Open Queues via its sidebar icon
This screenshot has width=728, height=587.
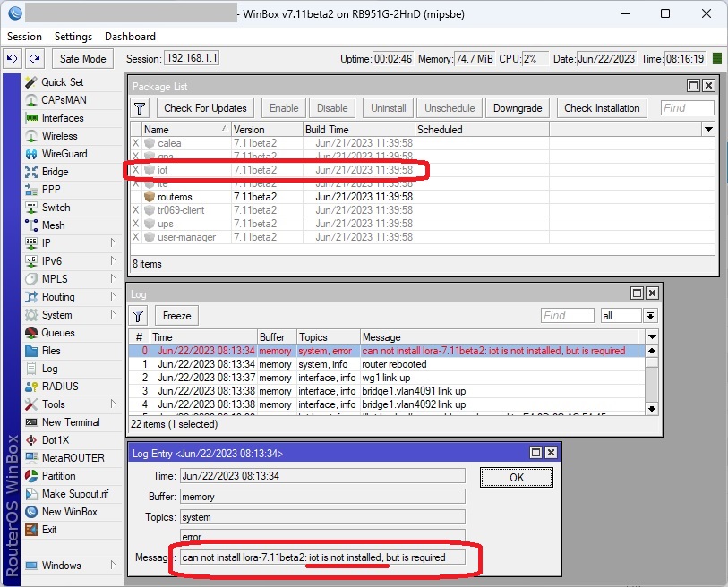[31, 333]
